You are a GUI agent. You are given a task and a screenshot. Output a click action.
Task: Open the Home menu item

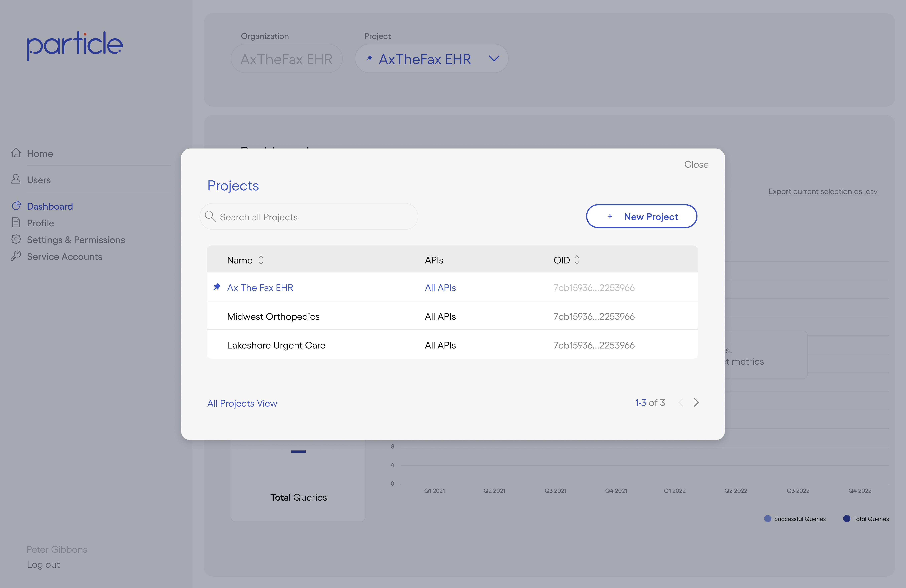coord(40,154)
